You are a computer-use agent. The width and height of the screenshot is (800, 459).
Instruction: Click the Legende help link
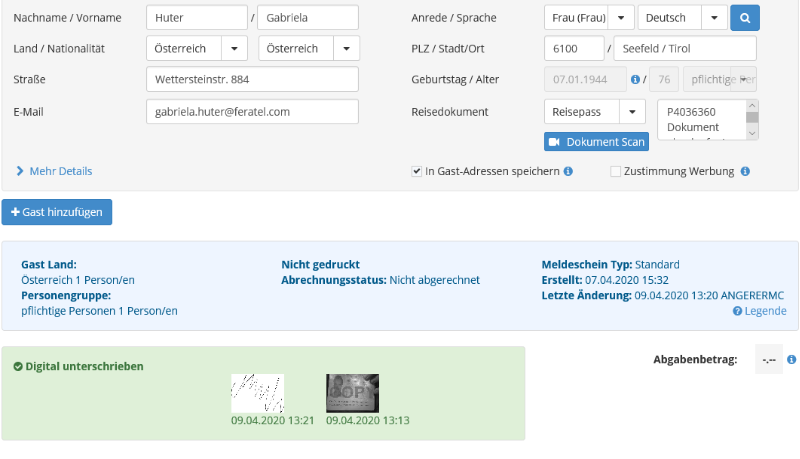click(759, 311)
